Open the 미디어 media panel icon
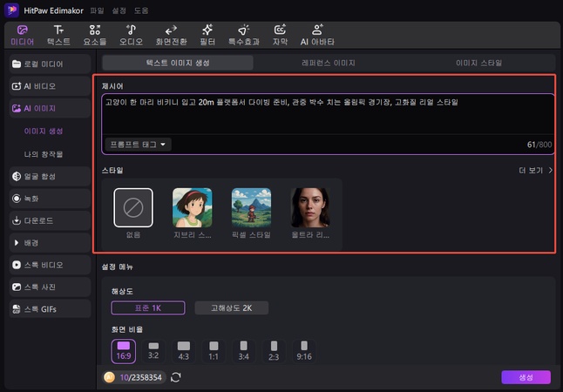Viewport: 563px width, 392px height. pyautogui.click(x=23, y=35)
